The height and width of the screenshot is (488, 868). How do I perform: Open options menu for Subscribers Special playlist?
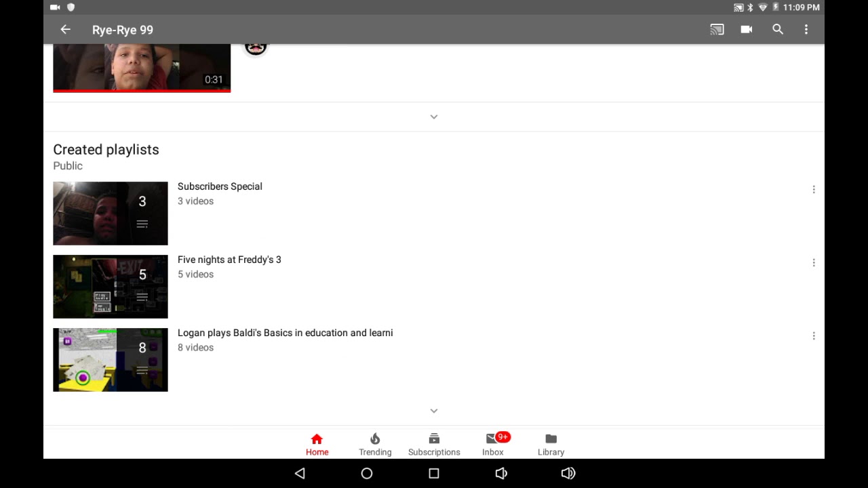point(814,190)
